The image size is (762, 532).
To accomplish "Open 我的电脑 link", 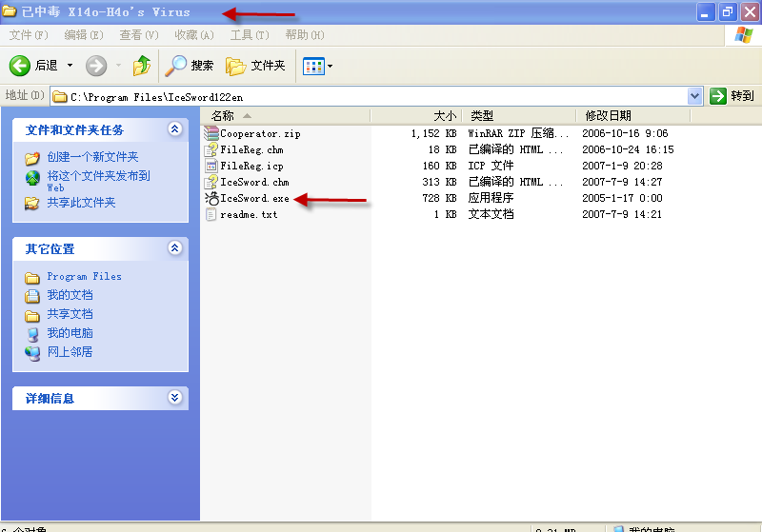I will click(70, 333).
